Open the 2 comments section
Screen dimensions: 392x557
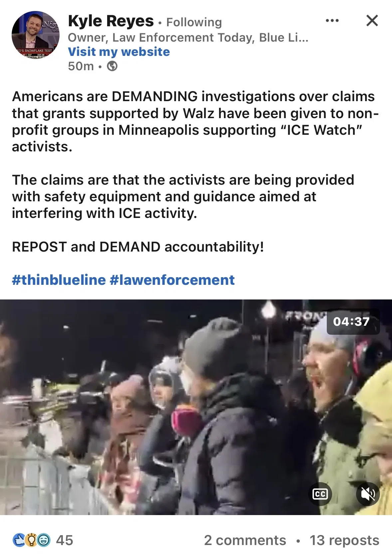click(245, 540)
